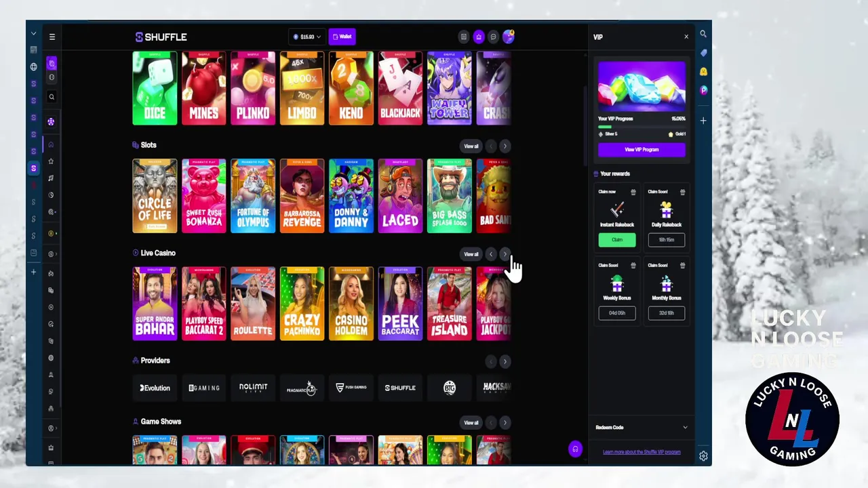This screenshot has width=868, height=488.
Task: Show next Game Shows with right arrow
Action: [x=505, y=423]
